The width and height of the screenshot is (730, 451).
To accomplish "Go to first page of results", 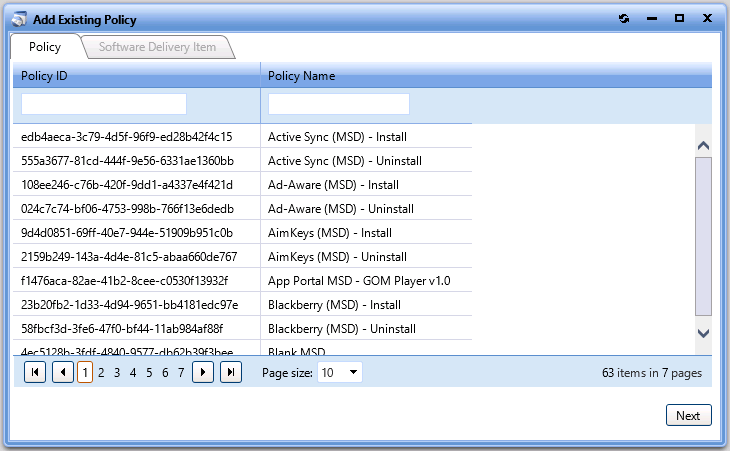I will (34, 372).
